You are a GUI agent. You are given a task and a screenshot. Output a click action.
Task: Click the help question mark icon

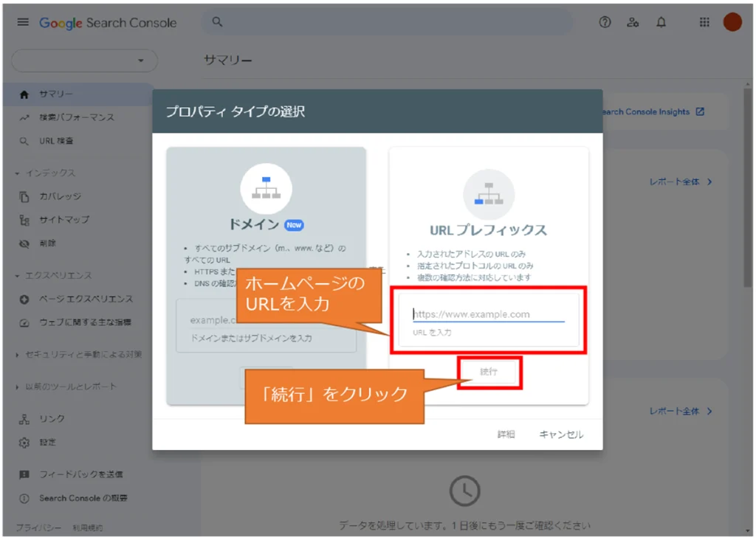605,22
